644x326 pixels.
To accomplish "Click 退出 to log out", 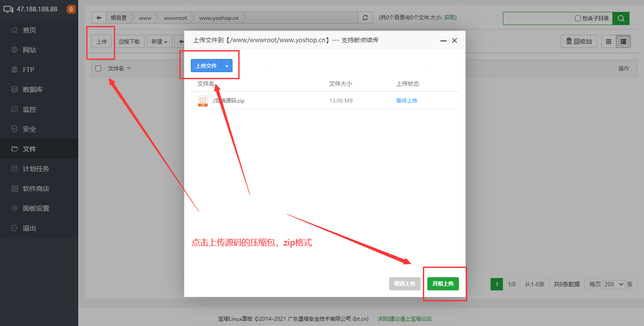I will pos(39,228).
